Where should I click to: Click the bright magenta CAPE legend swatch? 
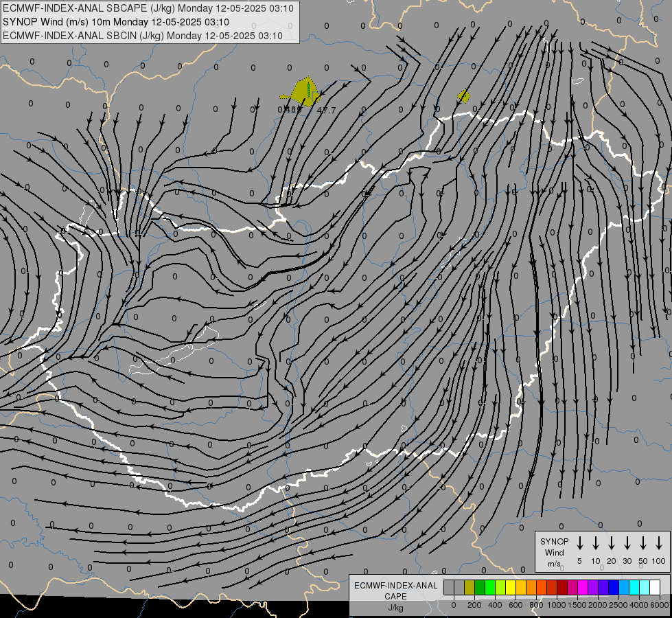(x=583, y=588)
